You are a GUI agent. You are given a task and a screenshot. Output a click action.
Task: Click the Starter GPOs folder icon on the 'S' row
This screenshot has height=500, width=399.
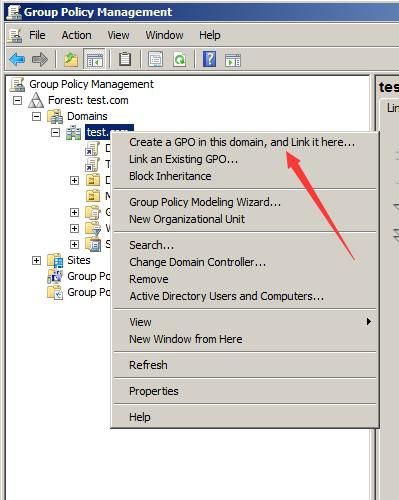(93, 244)
